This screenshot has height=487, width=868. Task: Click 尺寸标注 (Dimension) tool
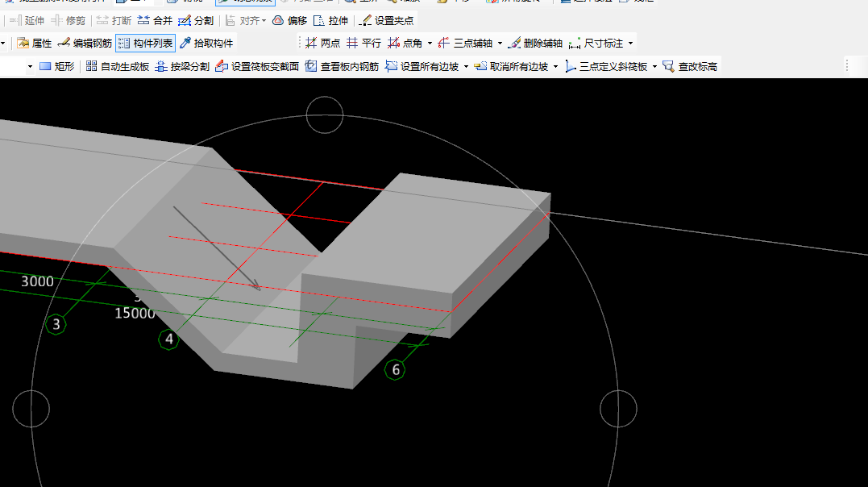click(x=596, y=44)
